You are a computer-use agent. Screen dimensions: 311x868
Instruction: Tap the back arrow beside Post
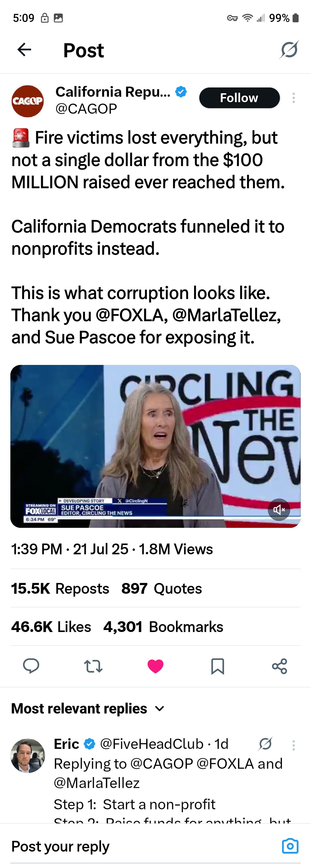pyautogui.click(x=24, y=50)
